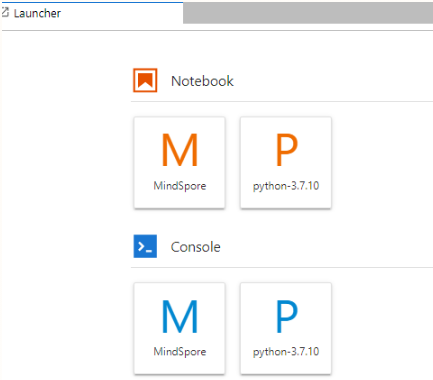Image resolution: width=433 pixels, height=380 pixels.
Task: Click the blank space right of the Notebook python card
Action: (382, 163)
